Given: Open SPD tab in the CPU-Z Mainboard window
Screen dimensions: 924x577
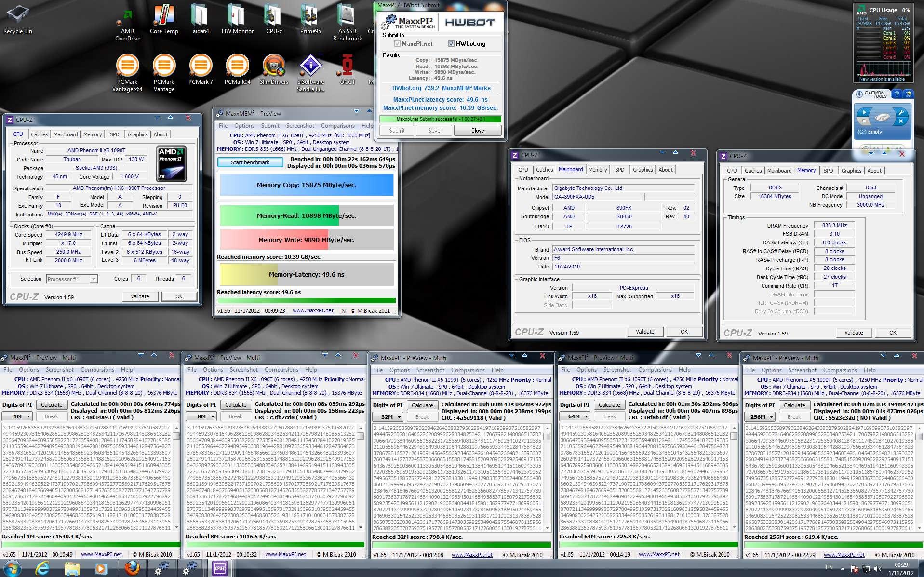Looking at the screenshot, I should tap(619, 170).
